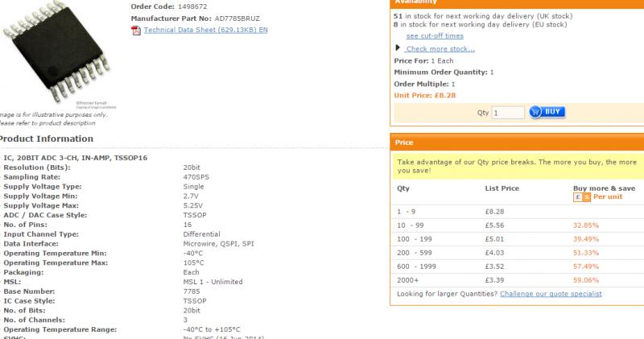Image resolution: width=644 pixels, height=339 pixels.
Task: Switch savings display to pounds (£)
Action: (577, 196)
